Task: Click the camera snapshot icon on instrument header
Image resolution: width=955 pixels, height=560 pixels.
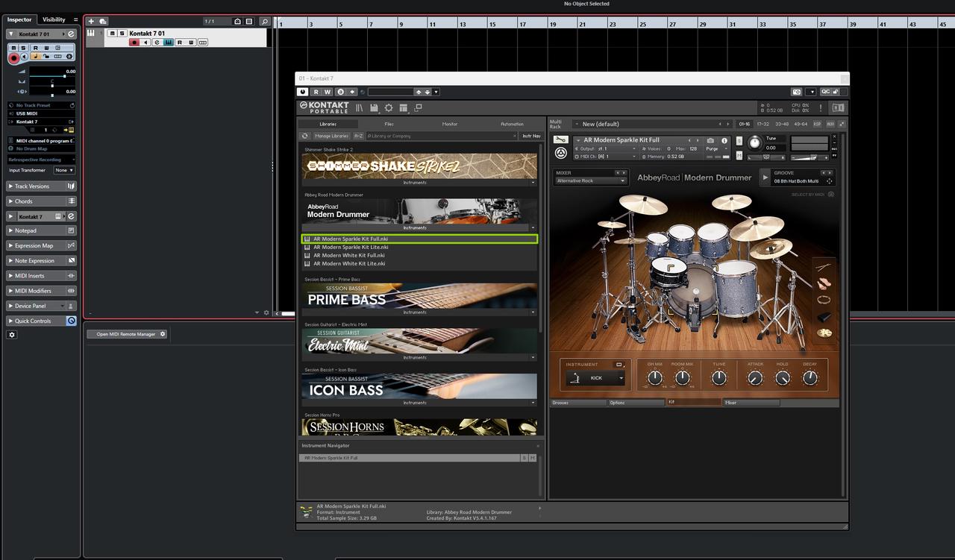Action: coord(710,140)
